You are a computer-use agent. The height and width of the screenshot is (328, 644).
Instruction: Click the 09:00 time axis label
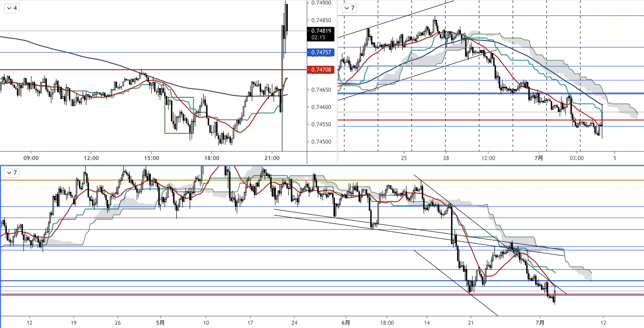[31, 158]
